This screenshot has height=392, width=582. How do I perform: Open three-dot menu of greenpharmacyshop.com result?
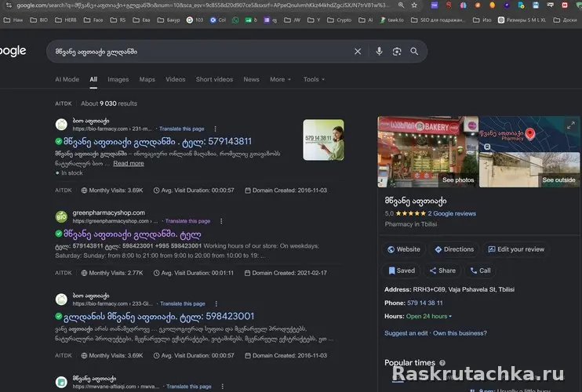[x=221, y=221]
